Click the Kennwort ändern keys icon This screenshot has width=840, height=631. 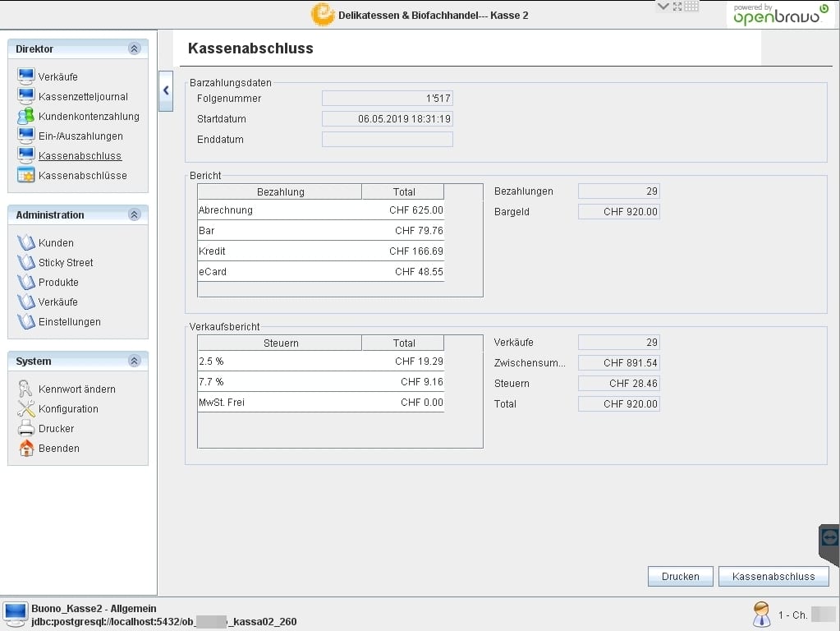25,389
